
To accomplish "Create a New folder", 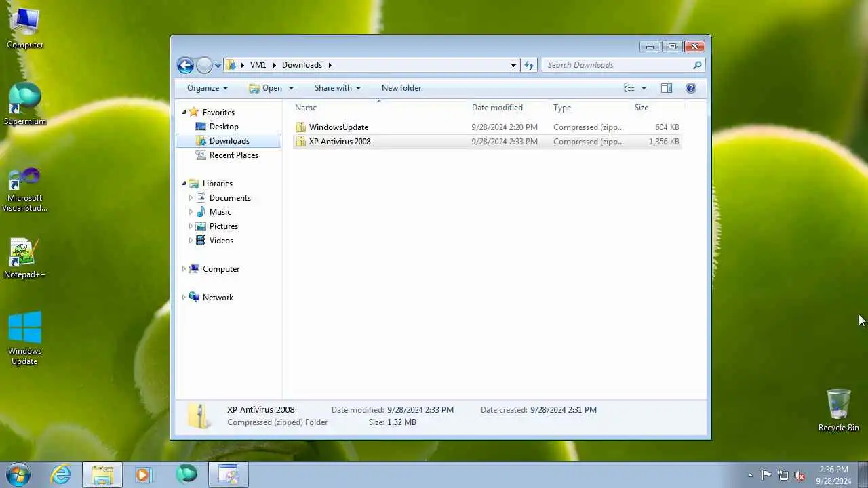I will pyautogui.click(x=401, y=88).
